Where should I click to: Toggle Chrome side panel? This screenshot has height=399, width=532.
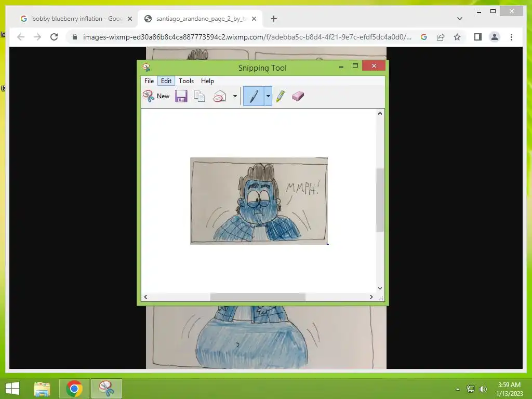point(478,37)
